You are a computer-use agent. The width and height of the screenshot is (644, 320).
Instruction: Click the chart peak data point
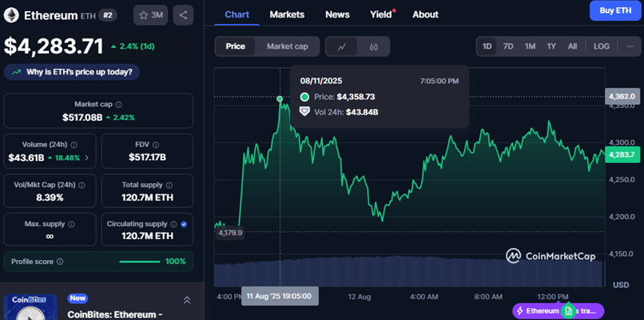point(280,98)
